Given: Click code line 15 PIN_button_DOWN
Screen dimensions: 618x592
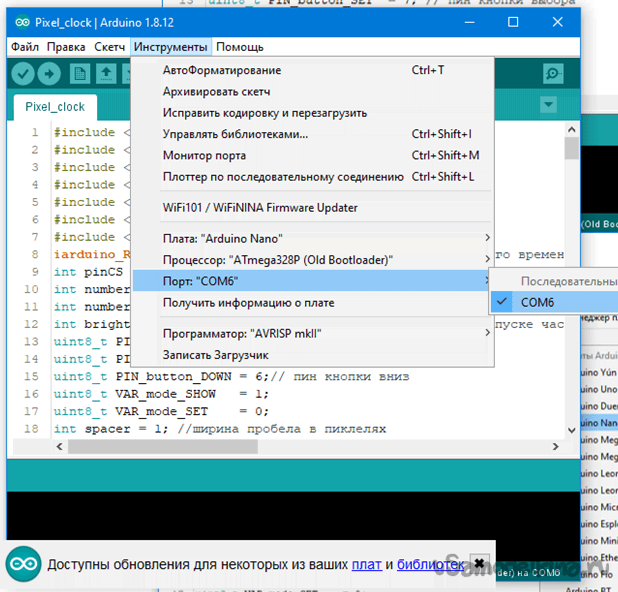Looking at the screenshot, I should click(x=231, y=376).
